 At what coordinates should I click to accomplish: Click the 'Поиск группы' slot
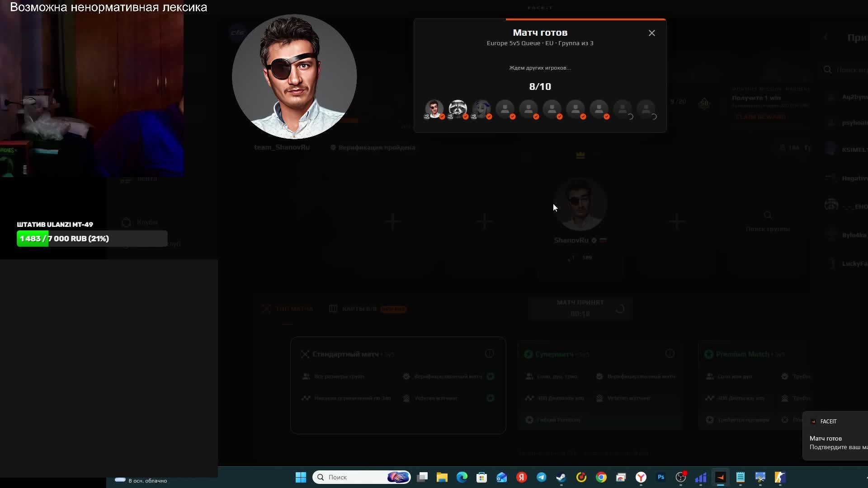pyautogui.click(x=768, y=221)
